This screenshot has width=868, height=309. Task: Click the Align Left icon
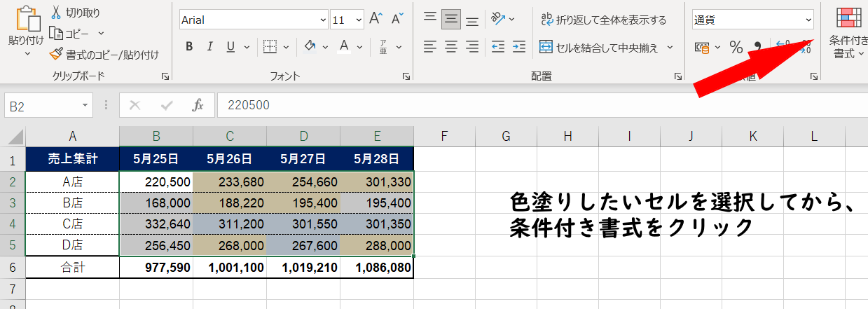[x=430, y=47]
